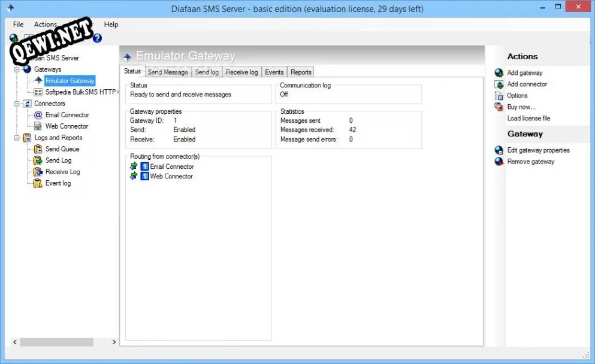Open the Actions menu
Screen dimensions: 595x364
[46, 25]
